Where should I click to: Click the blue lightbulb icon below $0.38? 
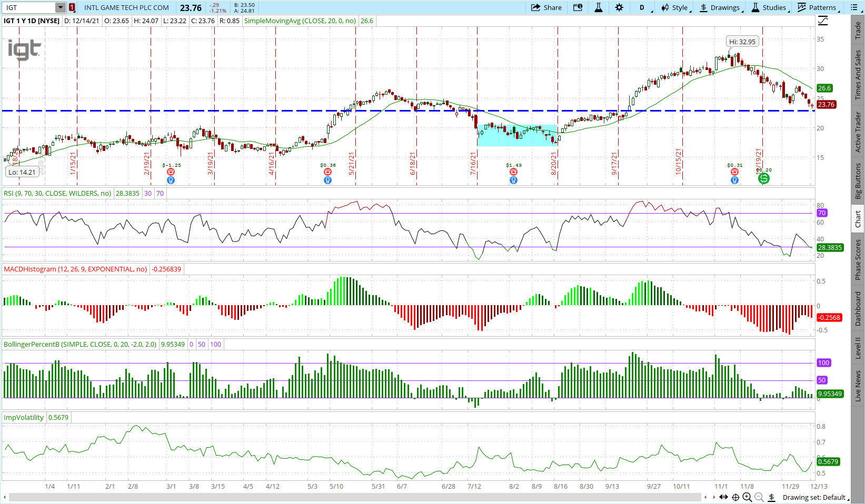(x=327, y=180)
